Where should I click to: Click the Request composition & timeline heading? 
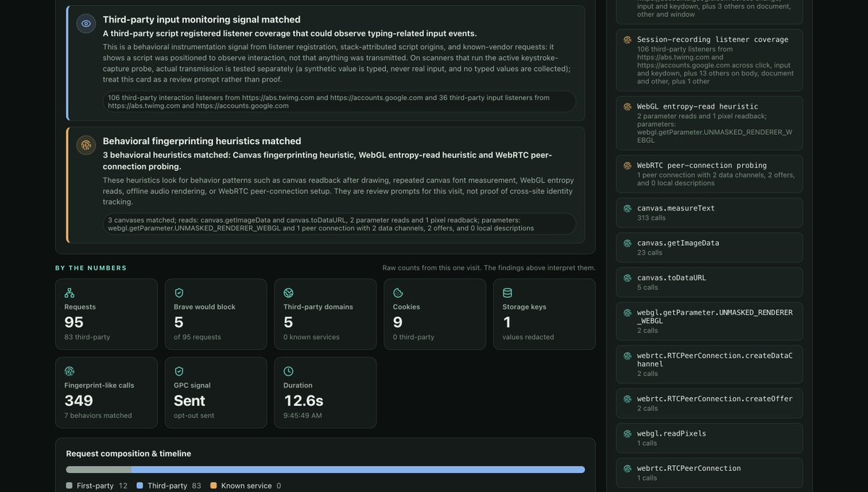tap(128, 454)
